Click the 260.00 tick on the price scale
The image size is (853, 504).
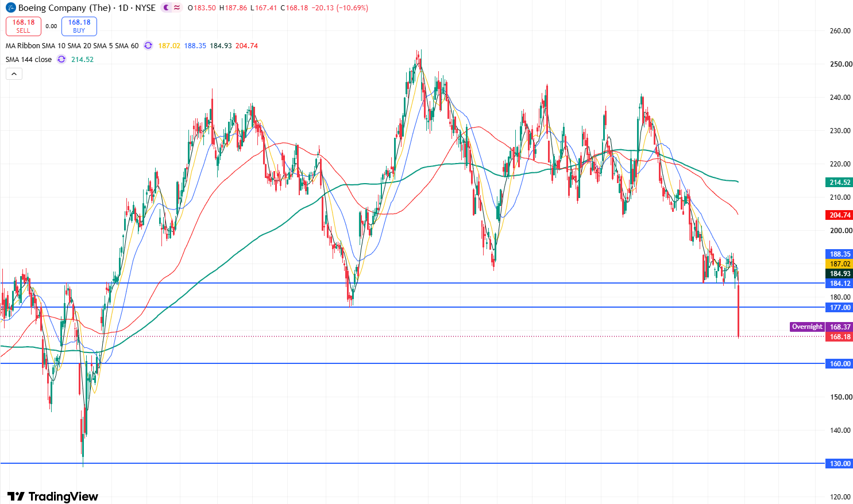click(840, 31)
